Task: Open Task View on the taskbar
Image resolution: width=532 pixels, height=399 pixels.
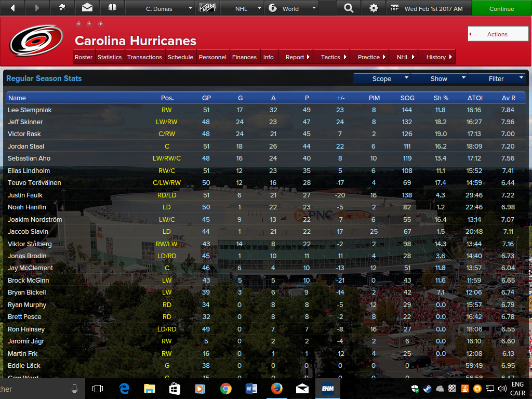Action: click(98, 389)
